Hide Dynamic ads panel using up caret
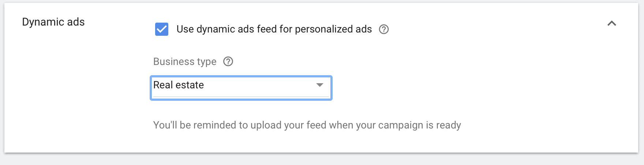 [612, 23]
